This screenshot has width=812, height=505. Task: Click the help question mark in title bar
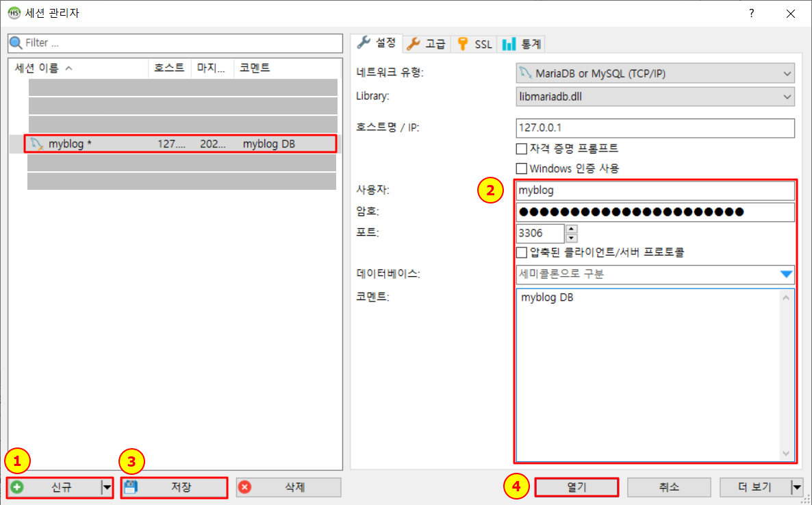pyautogui.click(x=751, y=14)
